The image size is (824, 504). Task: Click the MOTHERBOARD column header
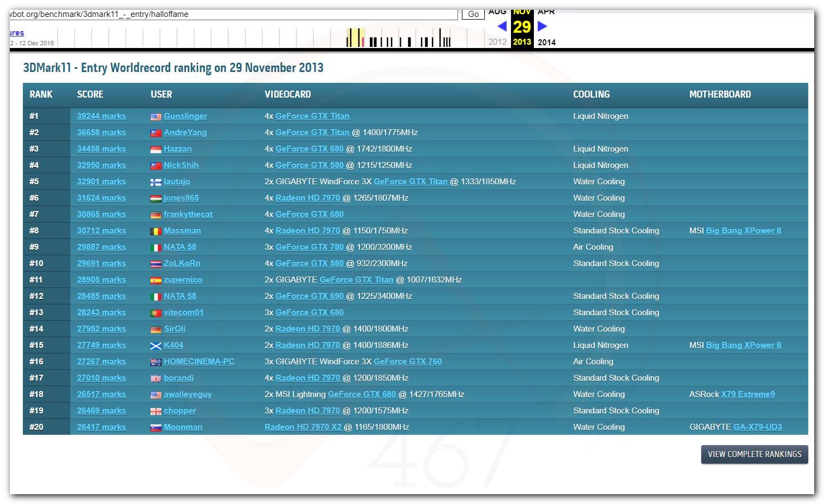click(x=720, y=94)
